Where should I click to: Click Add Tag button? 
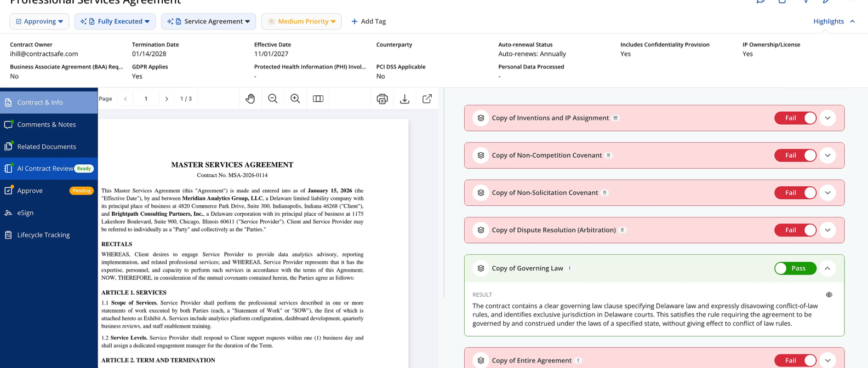click(x=368, y=21)
